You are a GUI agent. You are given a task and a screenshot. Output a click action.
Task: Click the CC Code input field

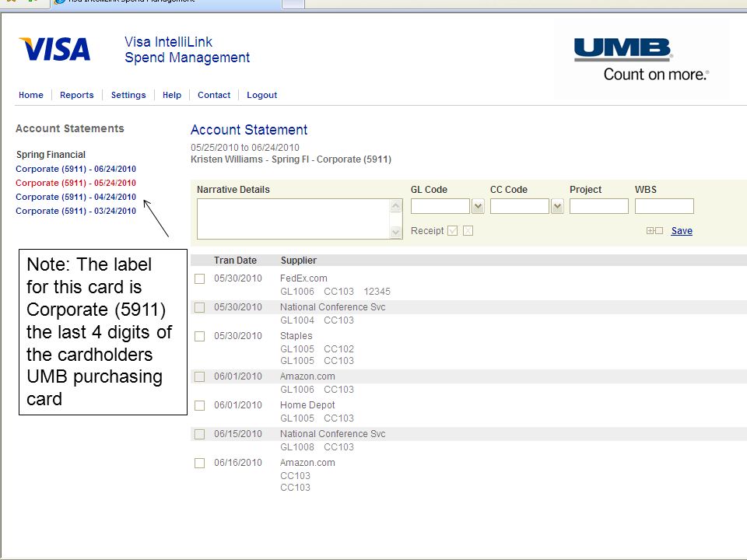[x=520, y=206]
